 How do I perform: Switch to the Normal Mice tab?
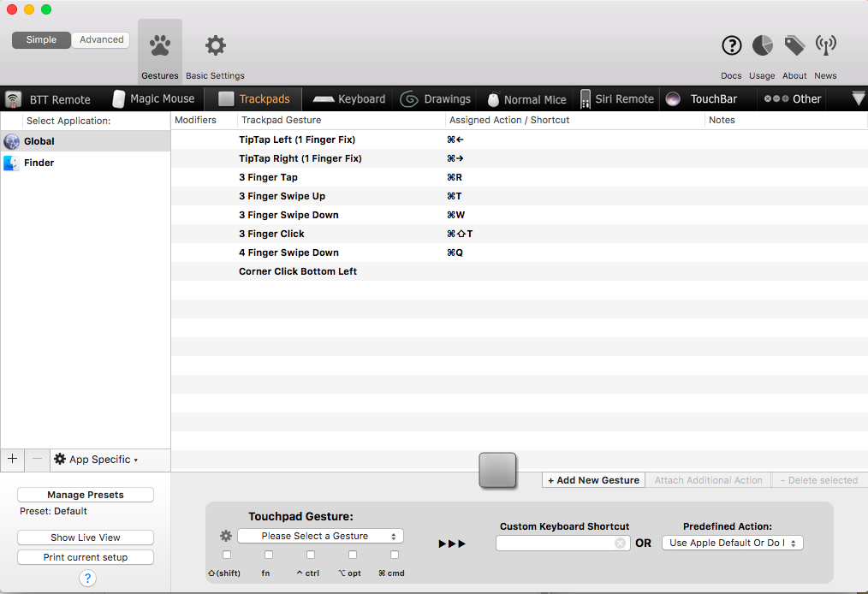tap(526, 99)
